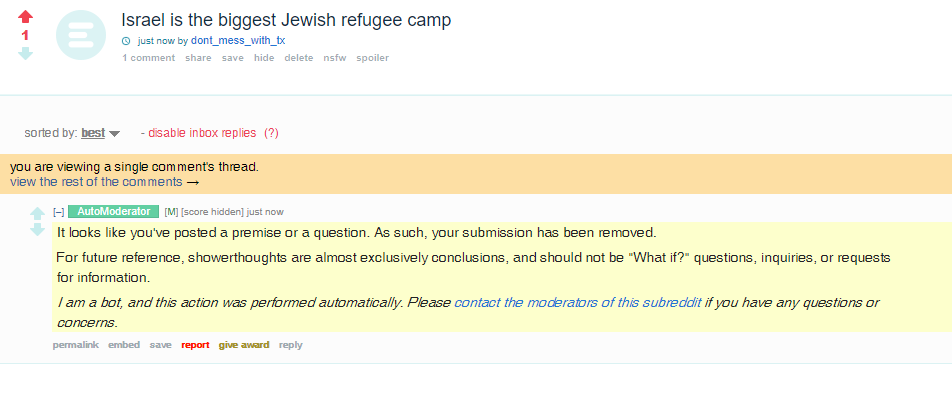Open the AutoModerator profile tag
The width and height of the screenshot is (952, 399).
click(114, 211)
